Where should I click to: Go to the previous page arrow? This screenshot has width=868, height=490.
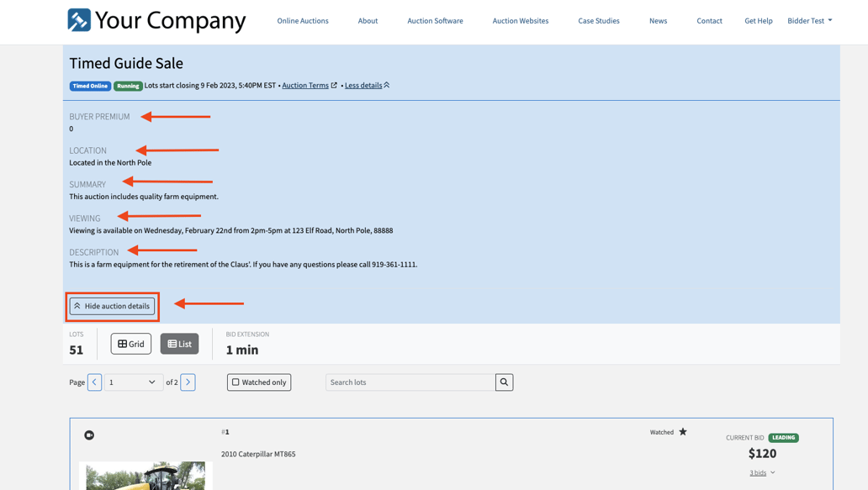tap(95, 382)
